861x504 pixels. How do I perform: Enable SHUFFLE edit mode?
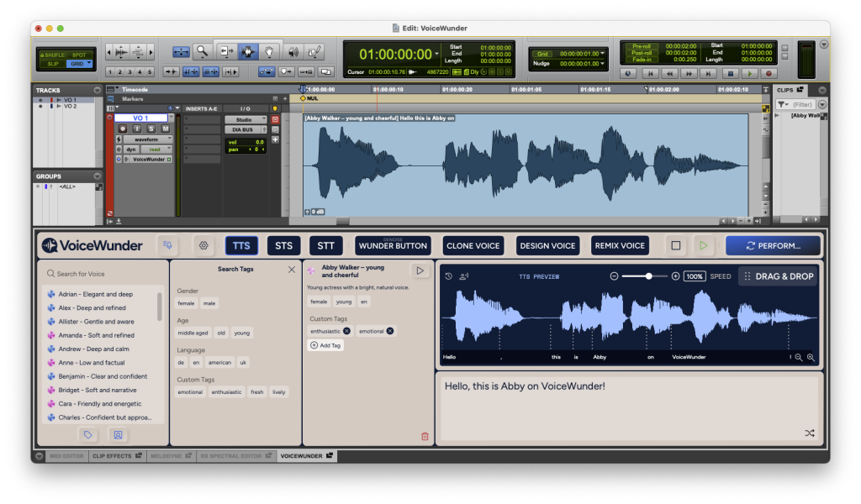tap(52, 55)
